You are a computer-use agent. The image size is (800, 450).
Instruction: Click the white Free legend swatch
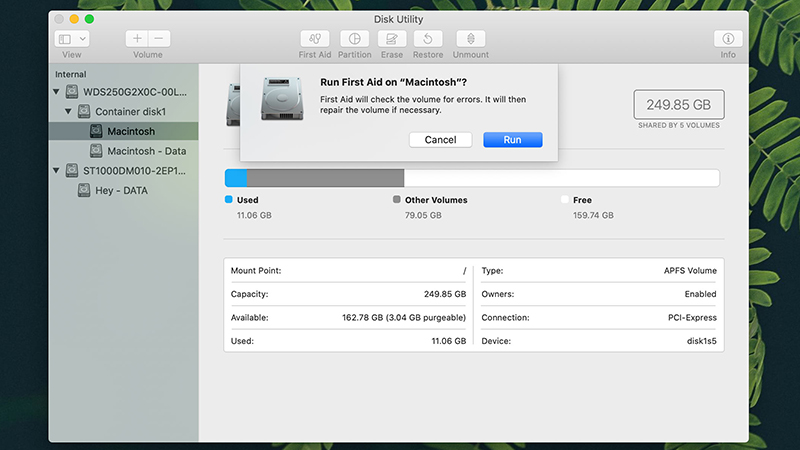(564, 199)
